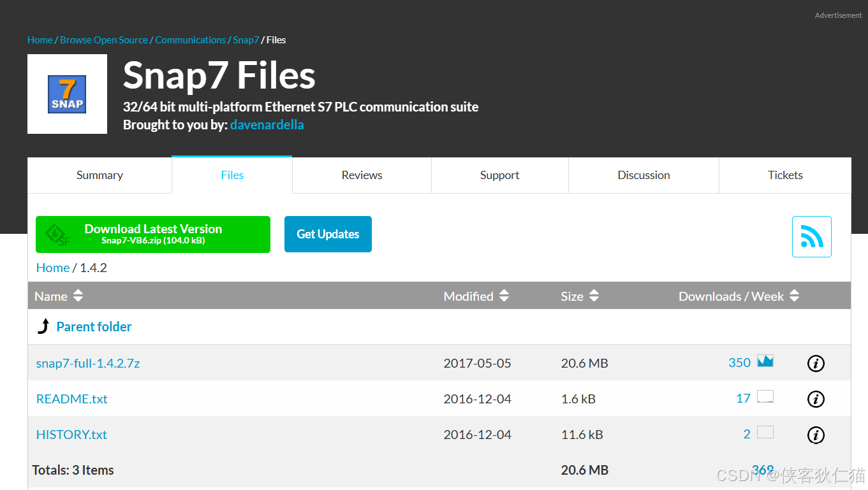Open the Support tab
This screenshot has width=868, height=490.
499,175
